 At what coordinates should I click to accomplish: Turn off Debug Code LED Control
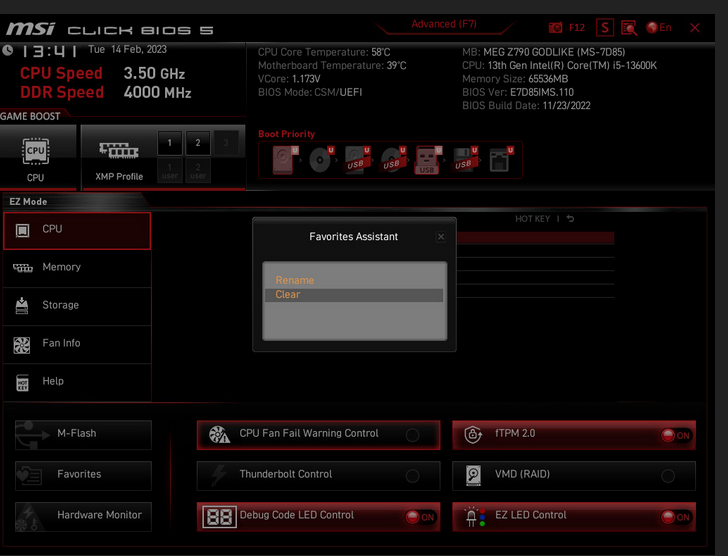click(x=420, y=517)
